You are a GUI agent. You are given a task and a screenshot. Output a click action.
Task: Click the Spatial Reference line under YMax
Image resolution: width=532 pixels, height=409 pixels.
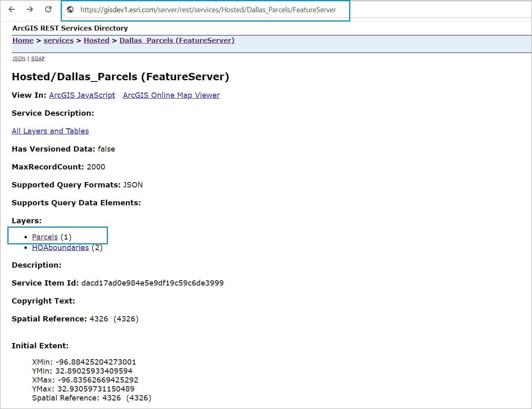92,398
